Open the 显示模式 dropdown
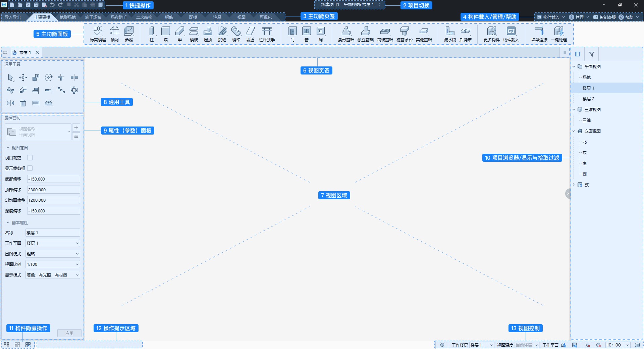The height and width of the screenshot is (349, 644). click(x=53, y=275)
